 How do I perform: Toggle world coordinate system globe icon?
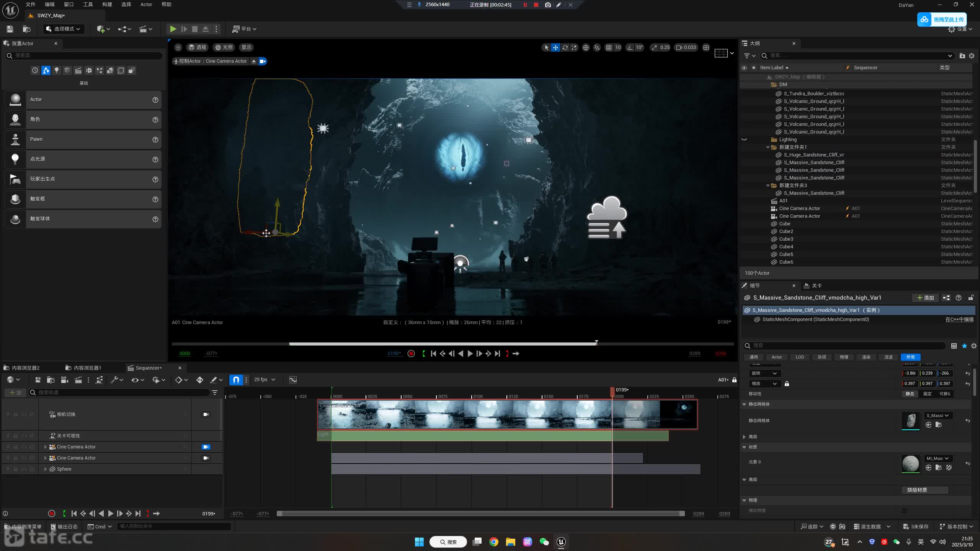click(x=586, y=47)
